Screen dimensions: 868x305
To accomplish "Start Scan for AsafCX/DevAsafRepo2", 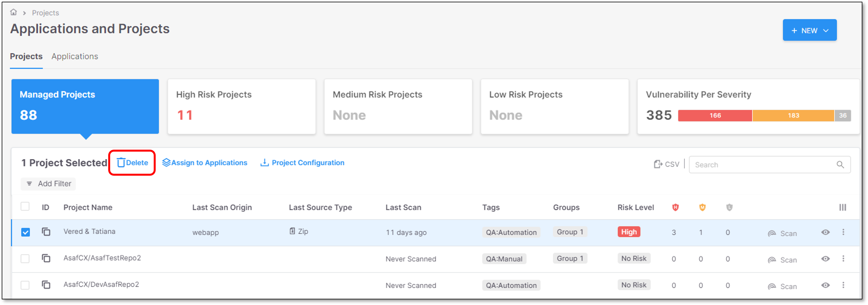I will pyautogui.click(x=782, y=287).
